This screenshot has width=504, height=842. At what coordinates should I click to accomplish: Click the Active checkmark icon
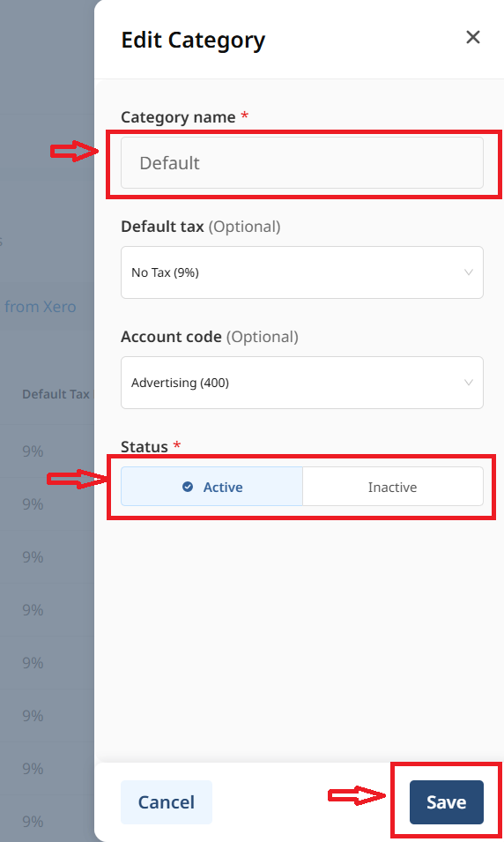[x=188, y=487]
